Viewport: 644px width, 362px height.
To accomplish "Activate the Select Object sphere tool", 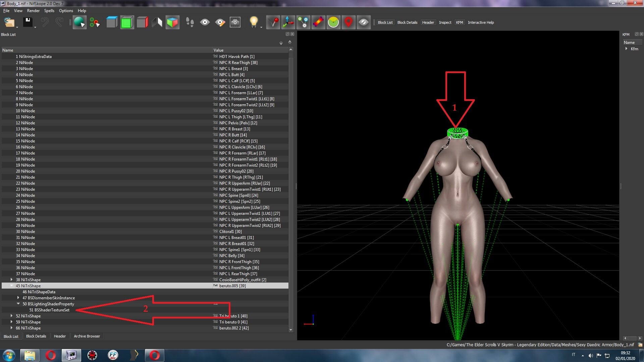I will pyautogui.click(x=79, y=22).
